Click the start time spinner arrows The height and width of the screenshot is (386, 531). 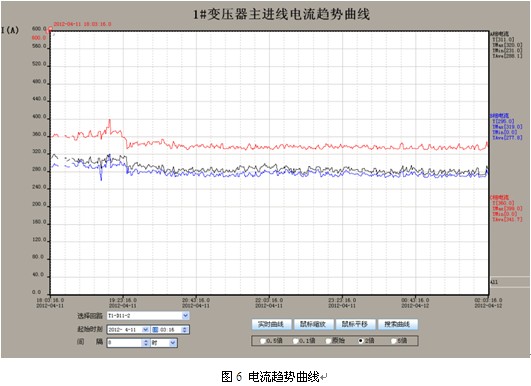pyautogui.click(x=185, y=329)
